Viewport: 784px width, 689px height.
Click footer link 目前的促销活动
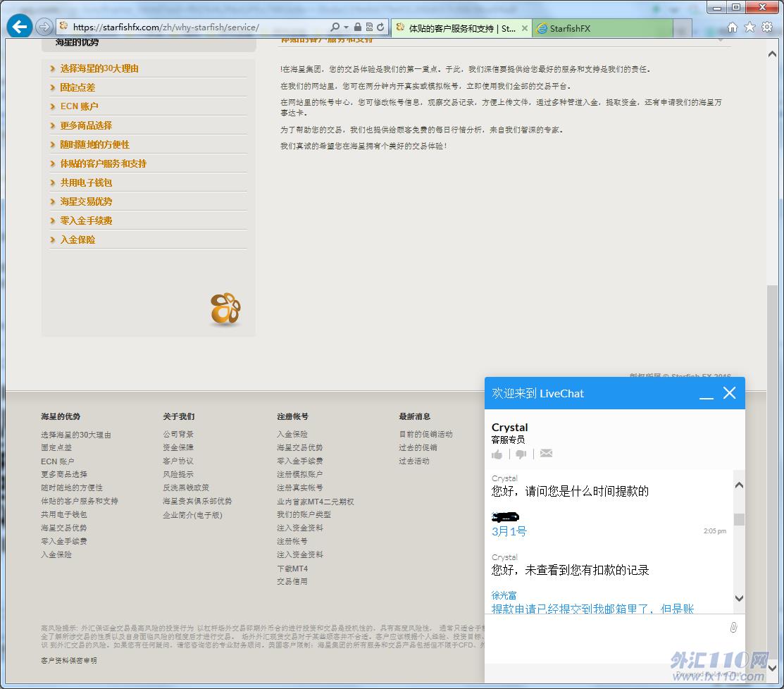click(x=426, y=434)
